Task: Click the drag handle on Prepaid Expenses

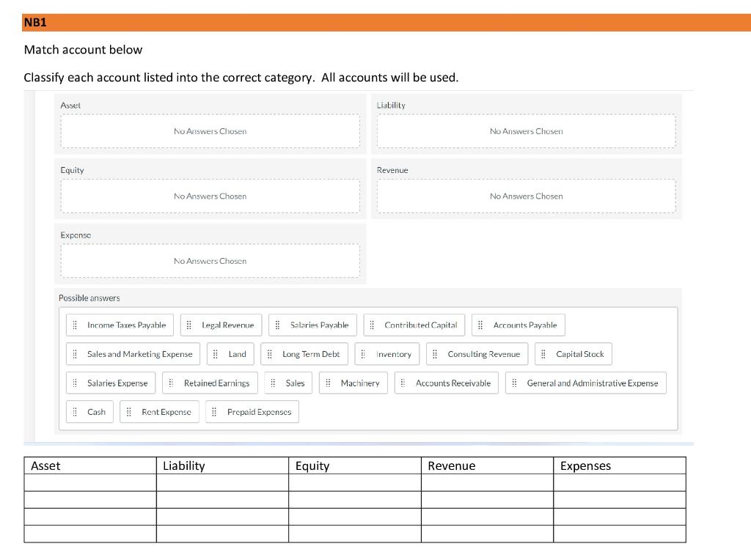Action: (214, 412)
